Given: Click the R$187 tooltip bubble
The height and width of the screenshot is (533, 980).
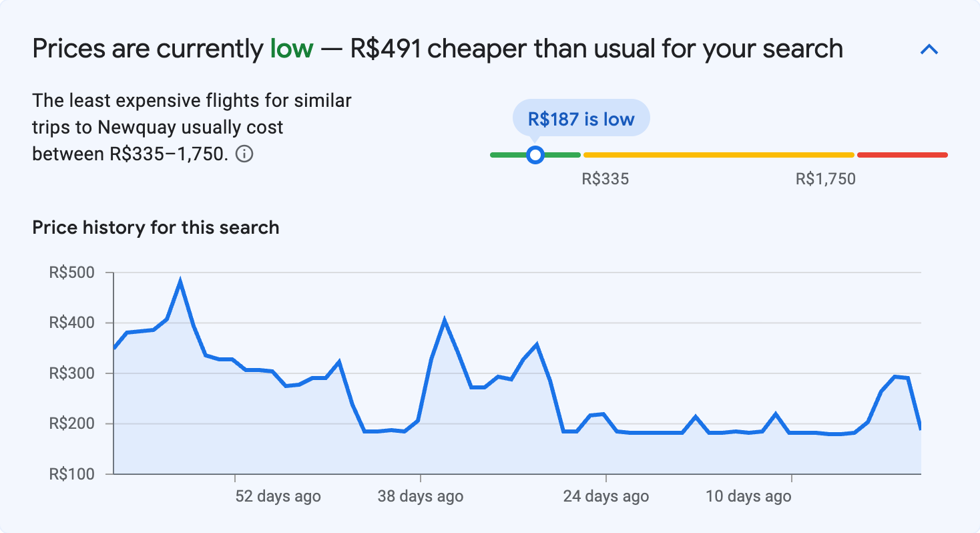Looking at the screenshot, I should point(580,118).
